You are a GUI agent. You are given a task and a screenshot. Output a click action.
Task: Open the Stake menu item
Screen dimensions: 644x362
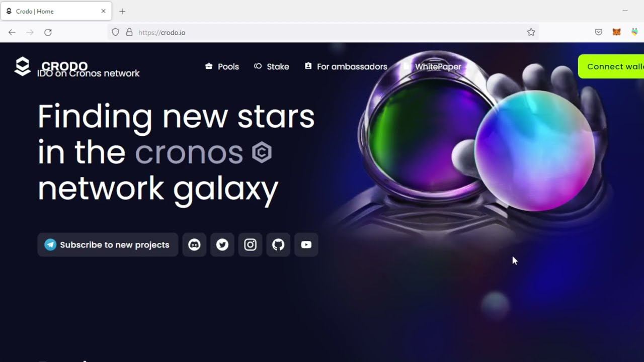[x=272, y=66]
